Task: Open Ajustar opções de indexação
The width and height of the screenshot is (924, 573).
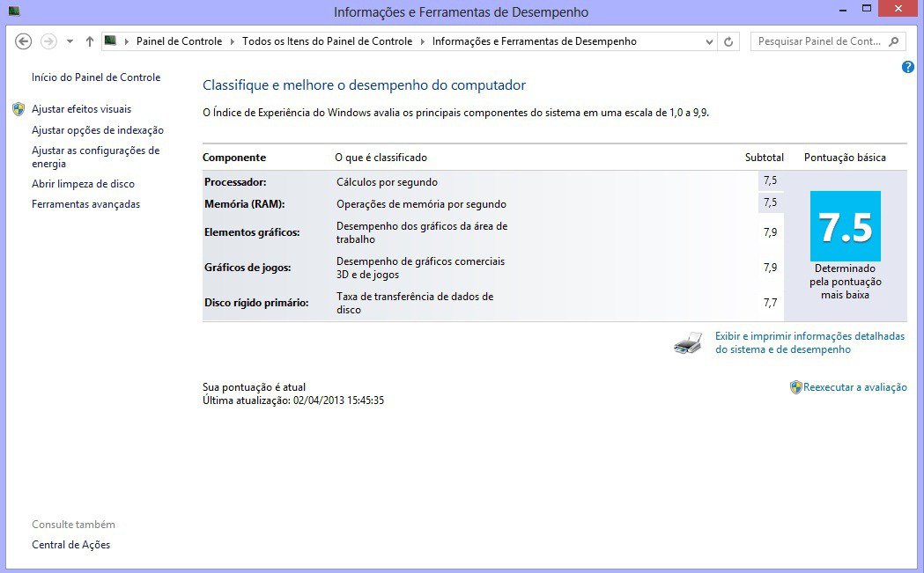Action: 98,130
